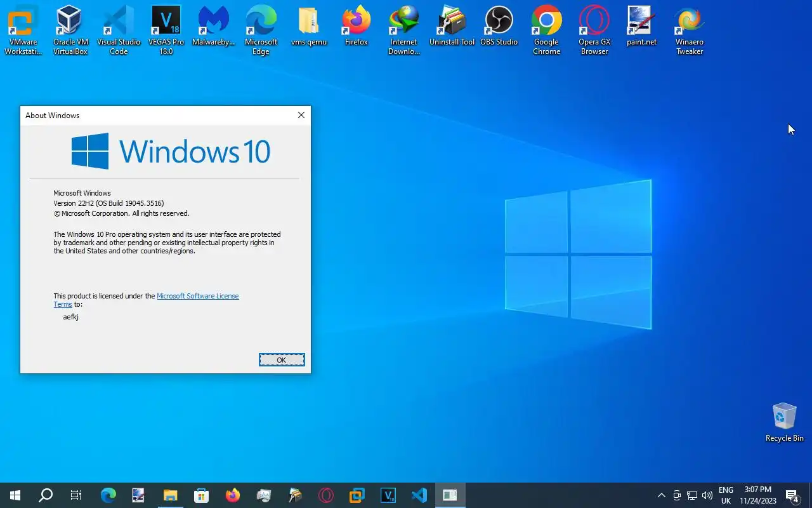
Task: Launch Firefox from the taskbar
Action: coord(233,495)
